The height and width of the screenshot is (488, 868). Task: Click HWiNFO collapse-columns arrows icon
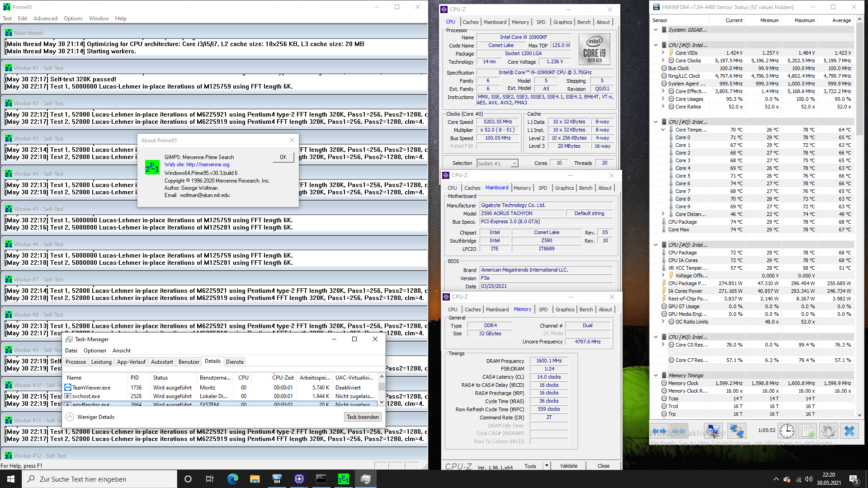point(679,431)
